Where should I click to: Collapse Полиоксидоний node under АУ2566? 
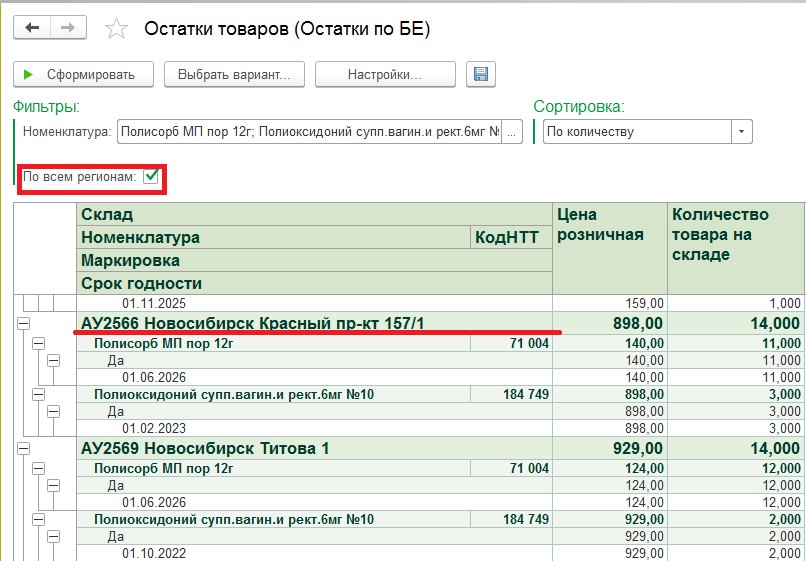tap(38, 395)
